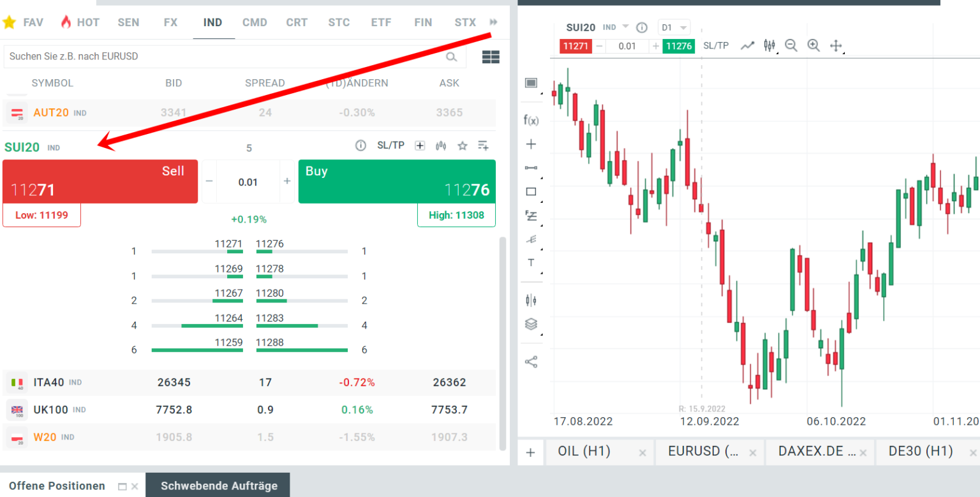Select the text annotation tool
The width and height of the screenshot is (980, 497).
click(x=531, y=262)
